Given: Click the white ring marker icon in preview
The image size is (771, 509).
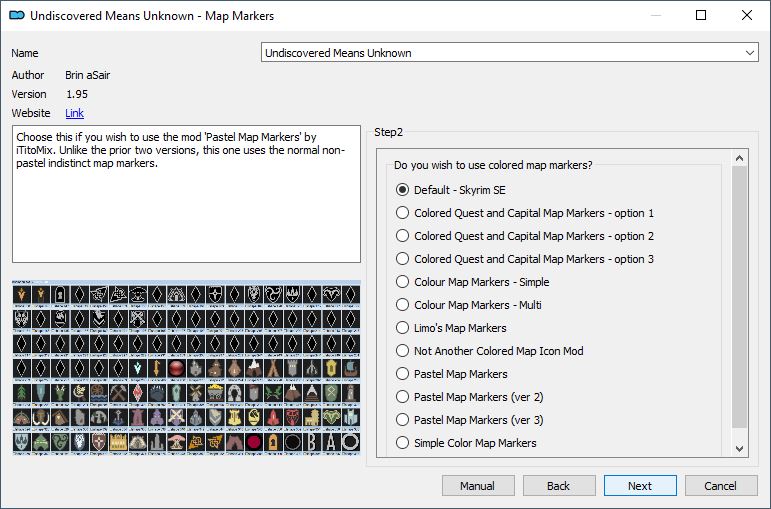Looking at the screenshot, I should tap(351, 442).
